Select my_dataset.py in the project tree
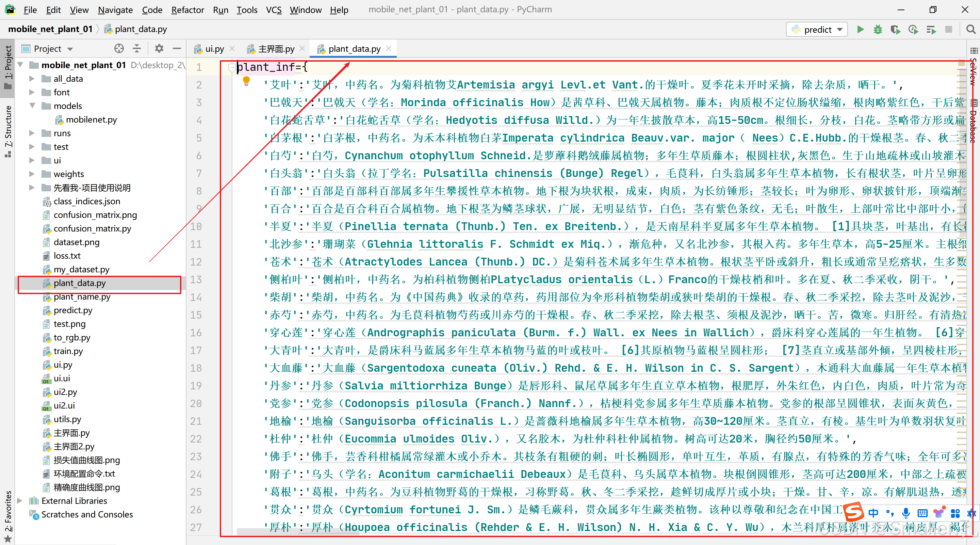Image resolution: width=980 pixels, height=545 pixels. pyautogui.click(x=81, y=270)
